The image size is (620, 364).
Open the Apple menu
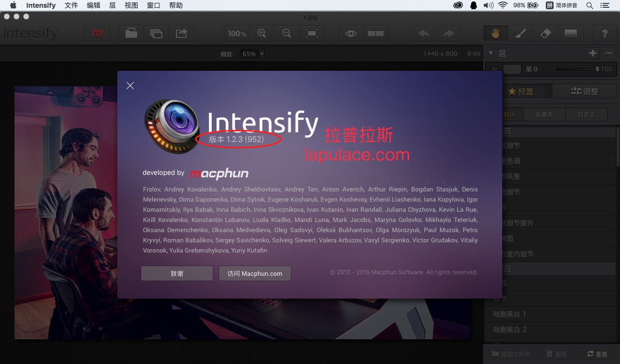pyautogui.click(x=13, y=5)
